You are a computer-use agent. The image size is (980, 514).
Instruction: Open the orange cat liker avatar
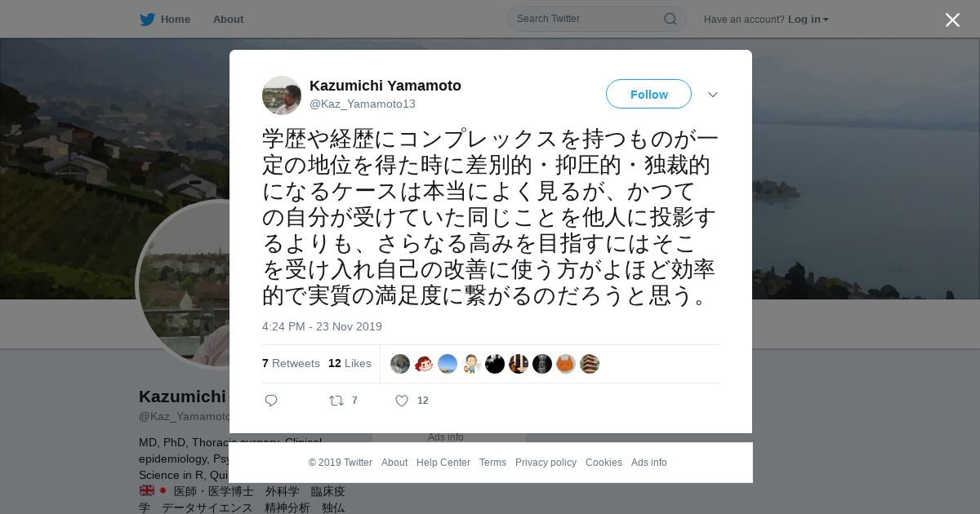566,364
